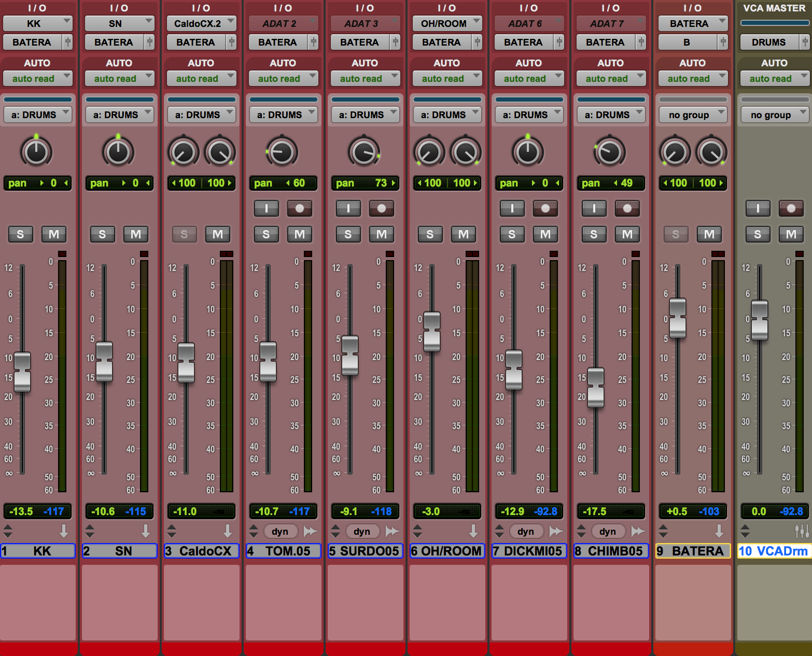
Task: Click the right pan knob on BATERA
Action: pos(711,152)
